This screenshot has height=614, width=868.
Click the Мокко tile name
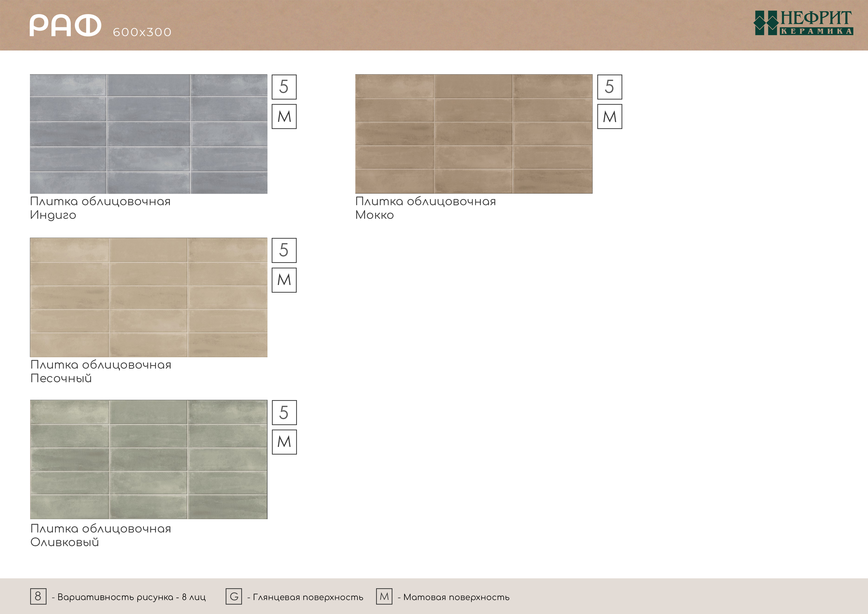tap(375, 215)
